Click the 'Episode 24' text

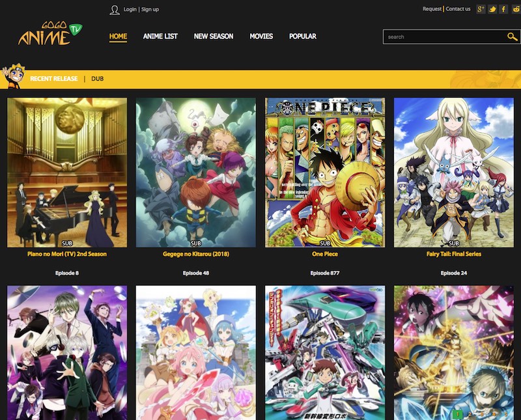click(x=453, y=273)
